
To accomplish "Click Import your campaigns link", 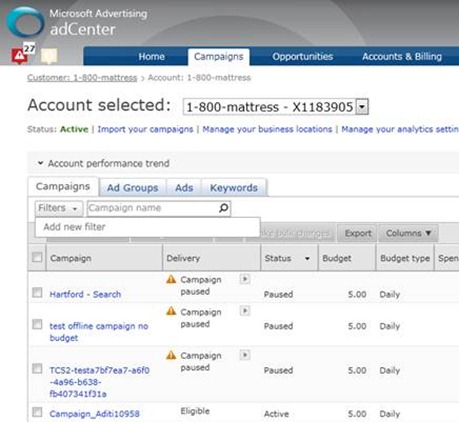I will (145, 129).
